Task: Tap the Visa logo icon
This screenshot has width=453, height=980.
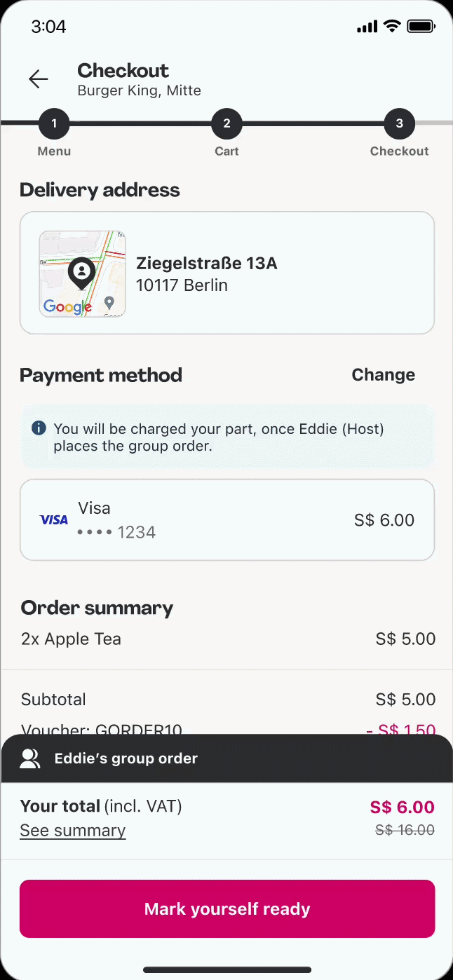Action: [54, 520]
